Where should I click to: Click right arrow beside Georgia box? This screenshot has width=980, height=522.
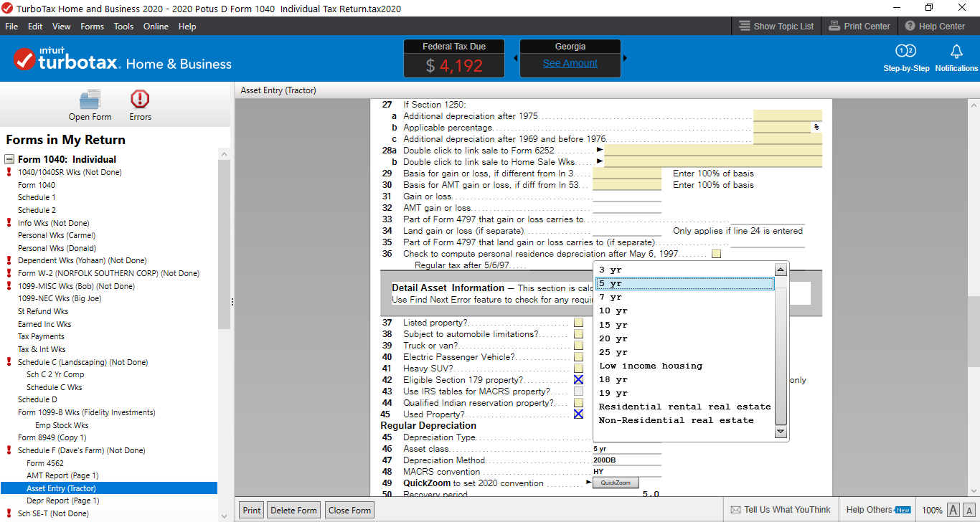click(x=625, y=58)
